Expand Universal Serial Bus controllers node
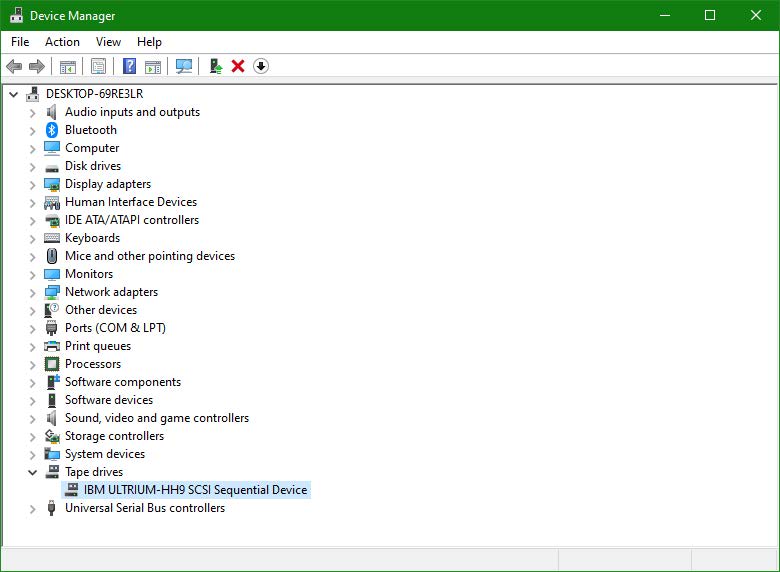The width and height of the screenshot is (780, 572). pyautogui.click(x=32, y=508)
